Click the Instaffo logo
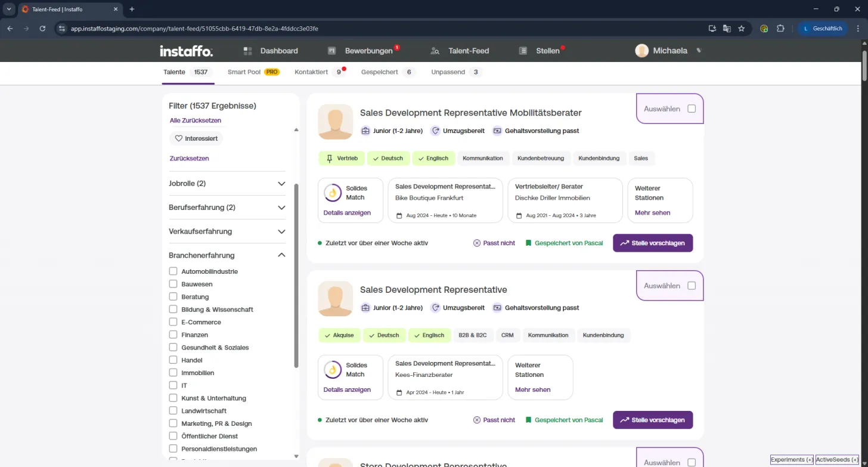The image size is (868, 467). point(186,51)
